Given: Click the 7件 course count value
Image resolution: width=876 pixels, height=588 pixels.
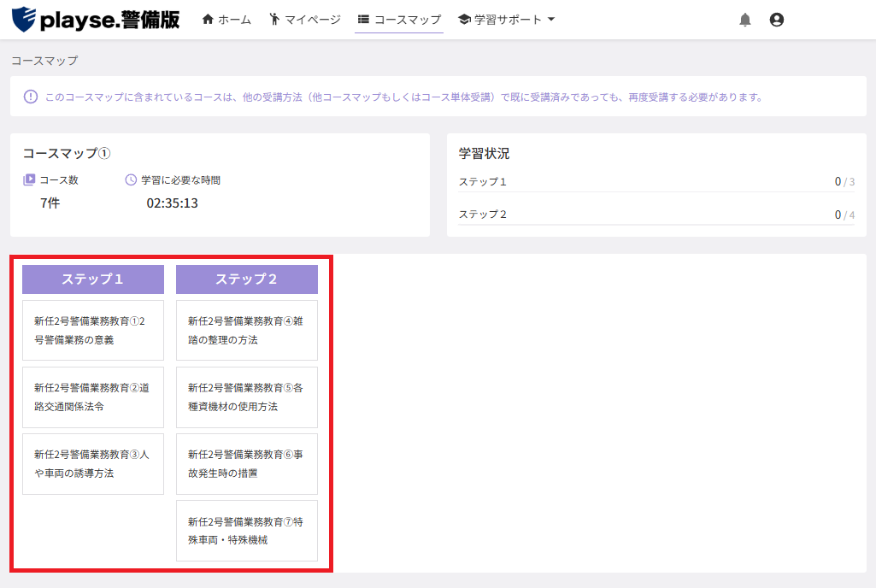Looking at the screenshot, I should (50, 203).
